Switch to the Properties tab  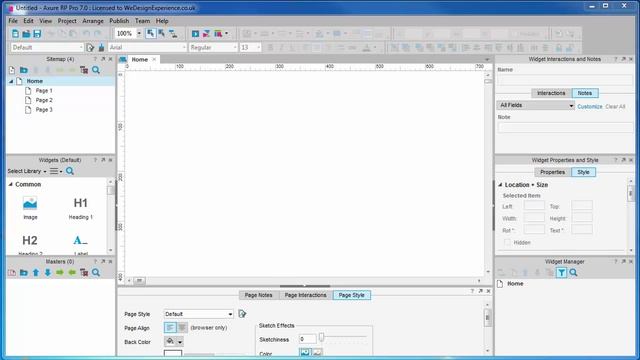(553, 172)
